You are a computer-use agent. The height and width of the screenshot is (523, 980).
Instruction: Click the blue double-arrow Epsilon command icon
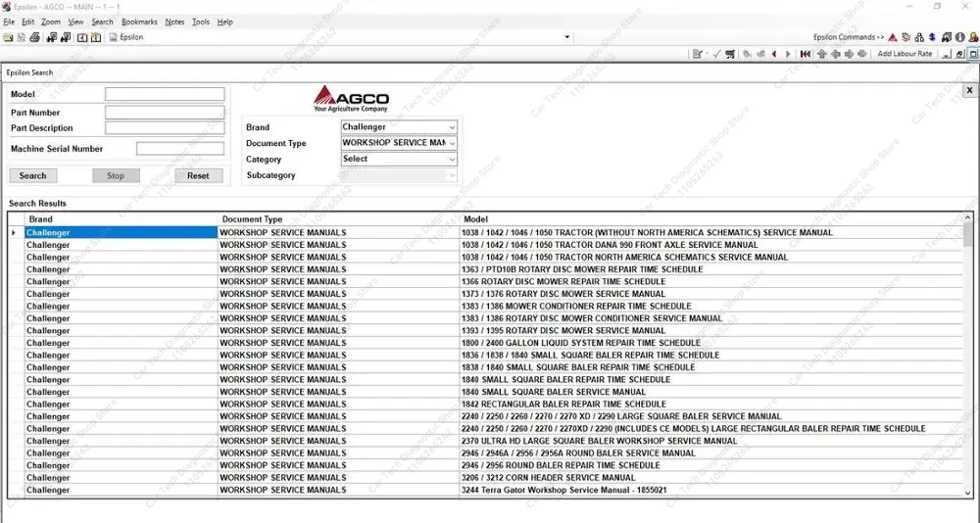[x=932, y=37]
